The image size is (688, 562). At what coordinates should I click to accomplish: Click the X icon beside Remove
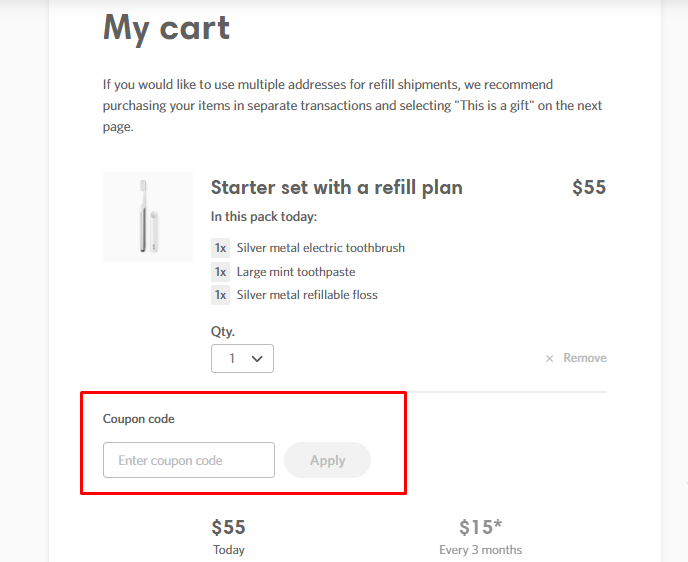549,358
